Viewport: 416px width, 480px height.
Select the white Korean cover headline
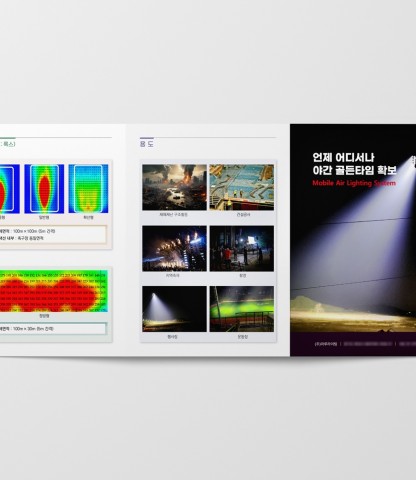click(354, 164)
